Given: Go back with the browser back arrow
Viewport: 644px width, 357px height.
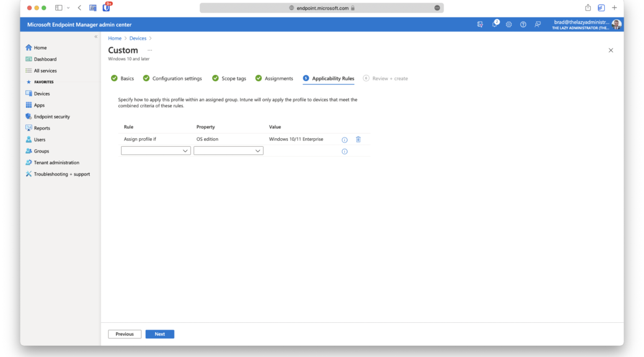Looking at the screenshot, I should pyautogui.click(x=79, y=8).
